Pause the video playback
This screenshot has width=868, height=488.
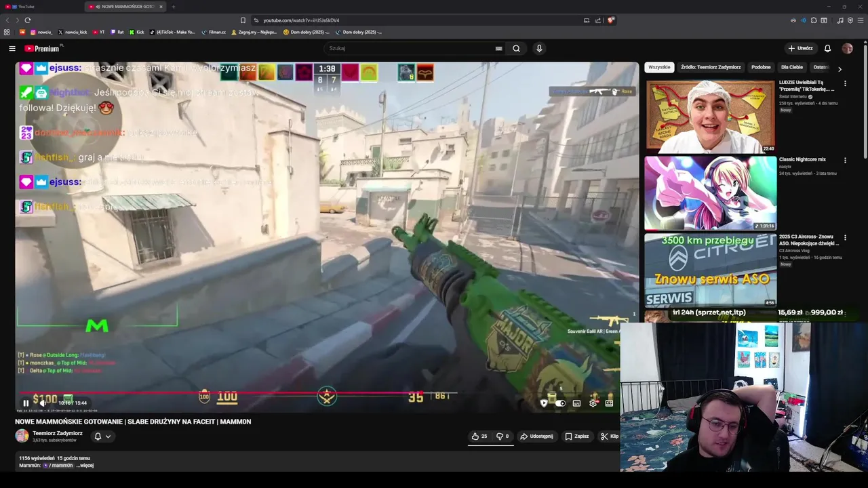click(x=26, y=403)
